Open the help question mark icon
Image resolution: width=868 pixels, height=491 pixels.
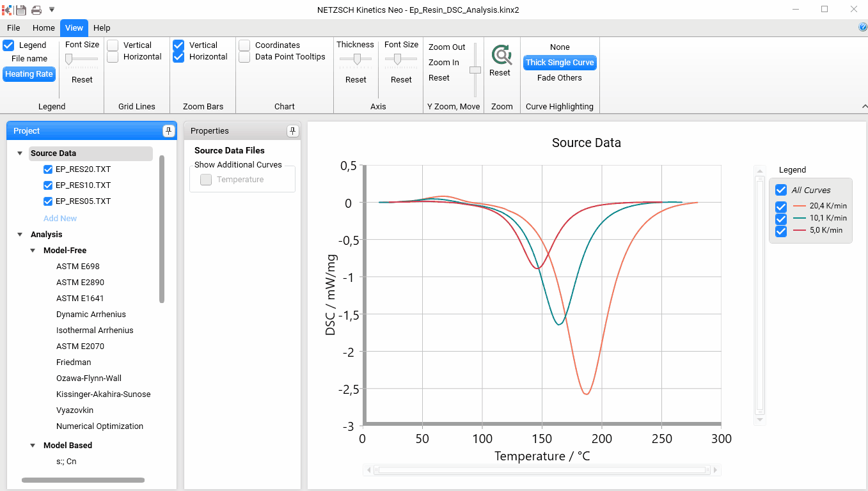coord(863,27)
